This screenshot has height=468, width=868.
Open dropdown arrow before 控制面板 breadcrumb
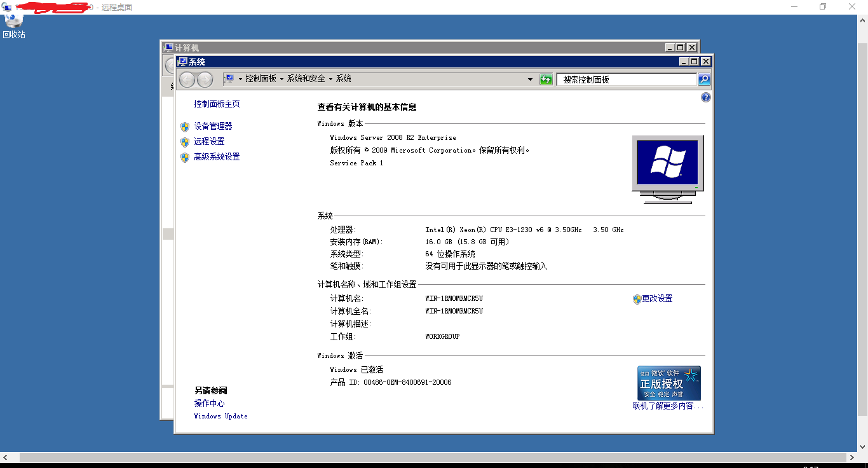click(240, 79)
